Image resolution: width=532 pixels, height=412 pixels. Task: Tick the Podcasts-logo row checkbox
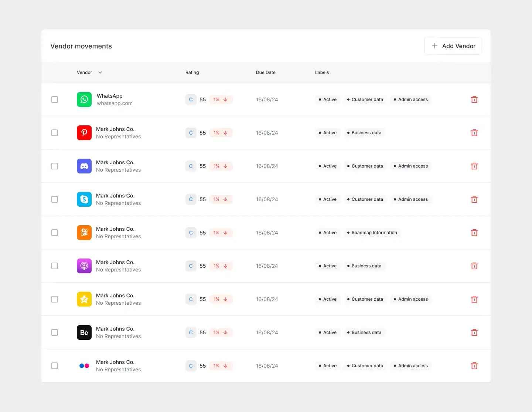point(55,266)
